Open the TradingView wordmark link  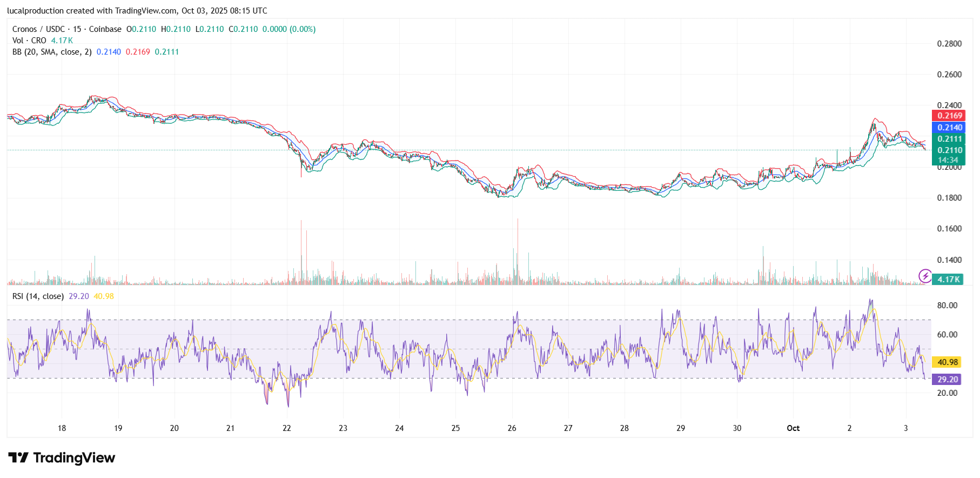[74, 458]
